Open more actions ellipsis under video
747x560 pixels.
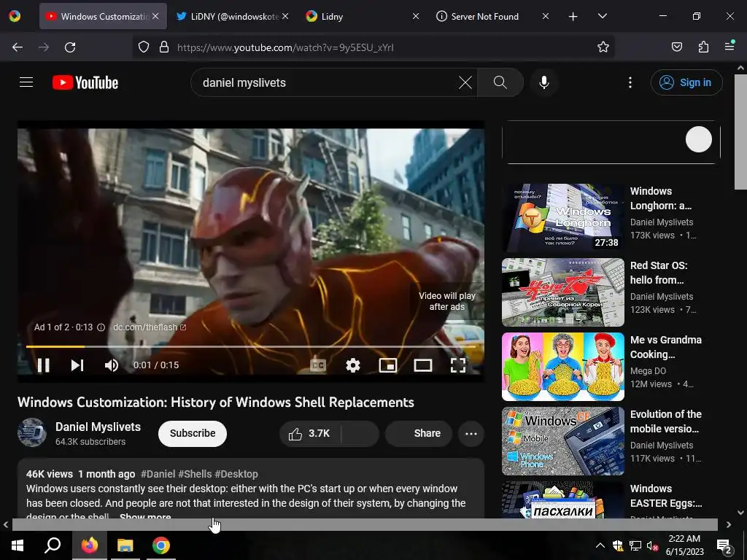click(x=471, y=433)
